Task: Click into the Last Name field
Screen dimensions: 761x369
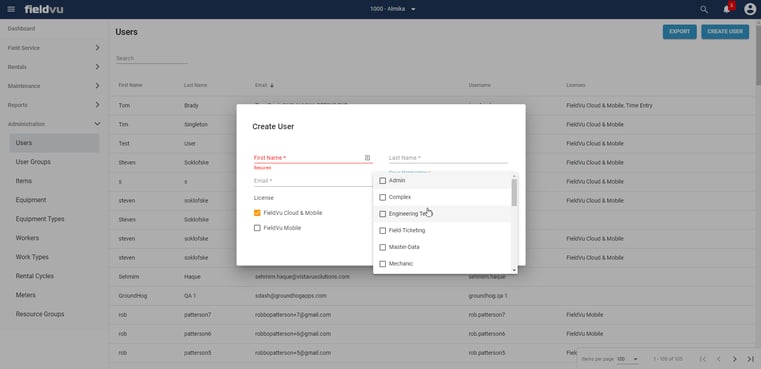Action: pyautogui.click(x=448, y=158)
